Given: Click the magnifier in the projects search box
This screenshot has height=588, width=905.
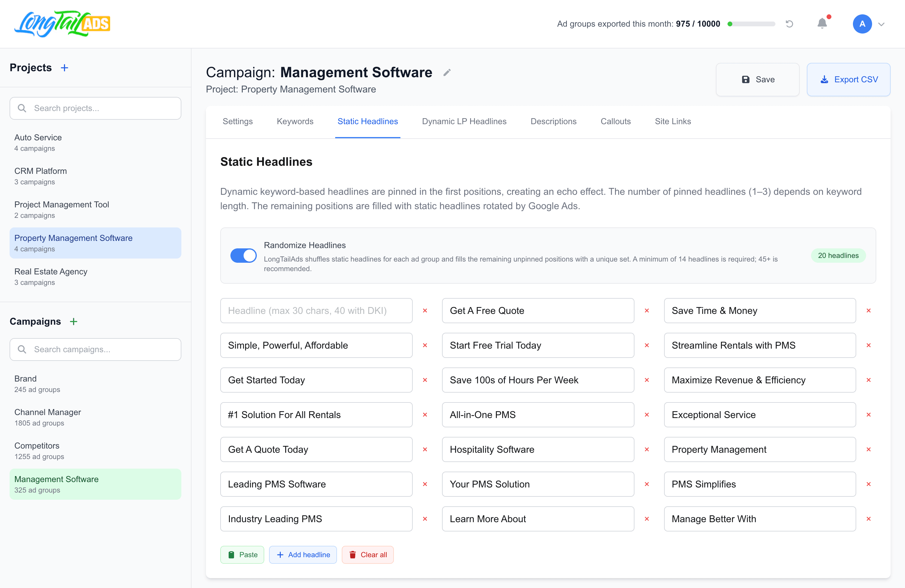Looking at the screenshot, I should pyautogui.click(x=22, y=108).
